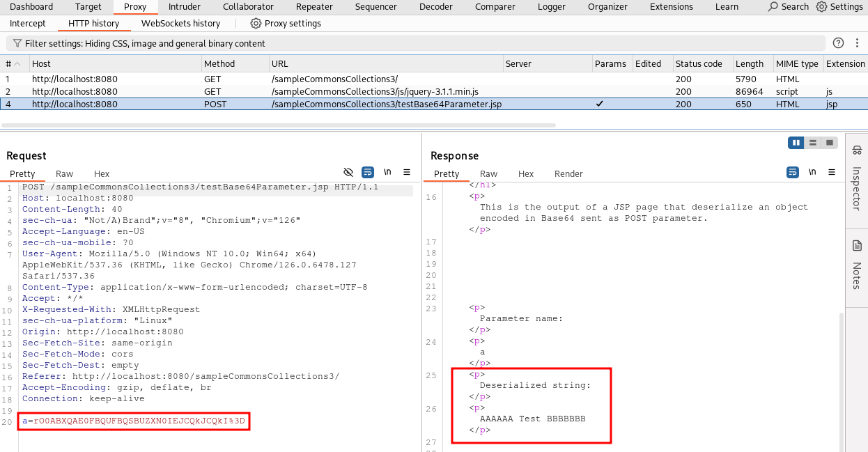Open the Search magnifier in top bar
Screen dimensions: 868x452
pyautogui.click(x=788, y=7)
